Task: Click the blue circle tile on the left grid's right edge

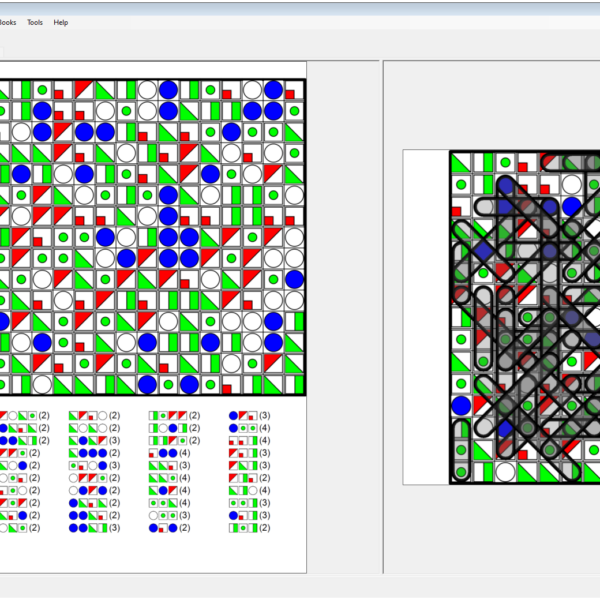Action: click(294, 279)
